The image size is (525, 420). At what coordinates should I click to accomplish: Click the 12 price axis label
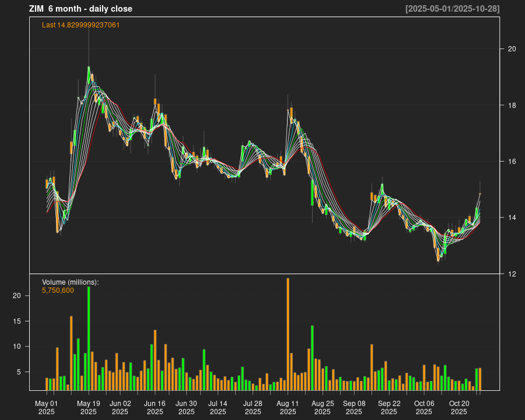pyautogui.click(x=512, y=274)
